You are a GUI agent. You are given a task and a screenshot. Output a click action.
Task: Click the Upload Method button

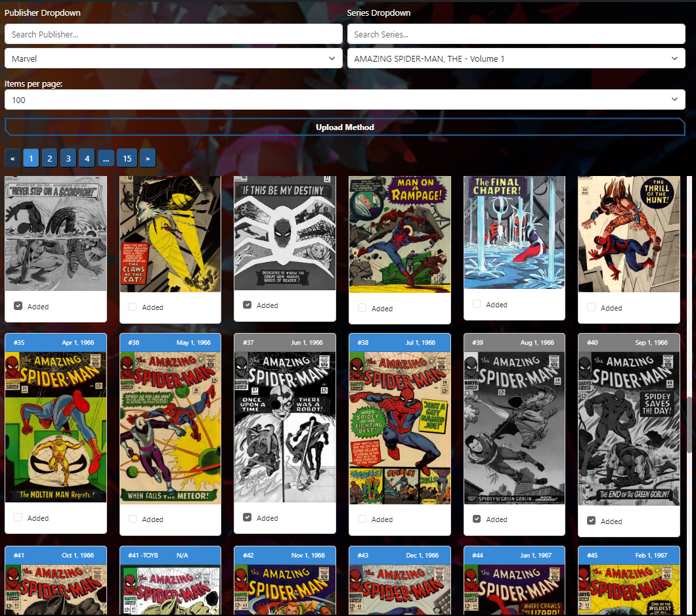[345, 127]
